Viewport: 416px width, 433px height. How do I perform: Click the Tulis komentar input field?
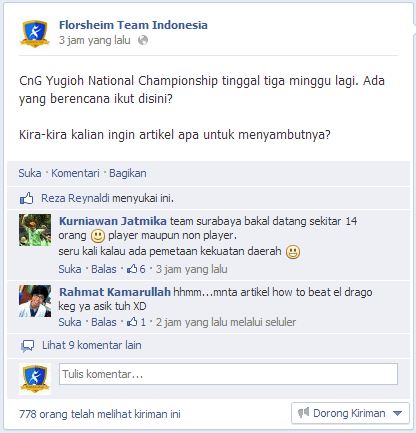[x=228, y=374]
